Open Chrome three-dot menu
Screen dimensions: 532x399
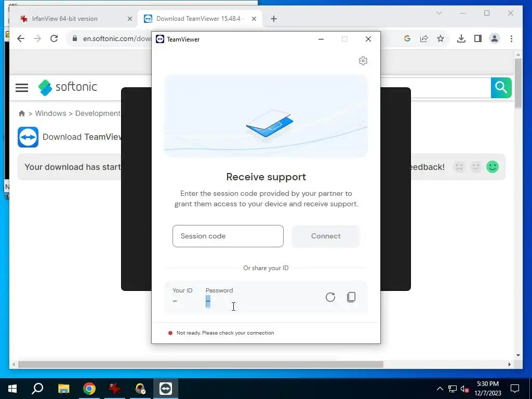[x=511, y=38]
